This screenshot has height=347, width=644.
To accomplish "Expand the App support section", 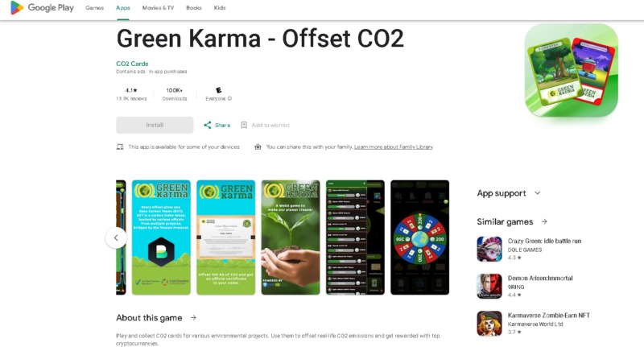I will coord(537,193).
